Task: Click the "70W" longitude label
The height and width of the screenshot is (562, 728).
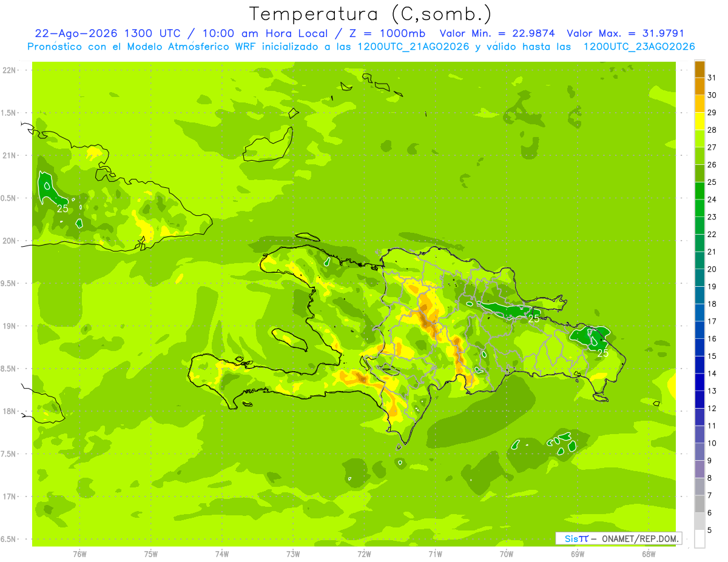Action: (506, 554)
